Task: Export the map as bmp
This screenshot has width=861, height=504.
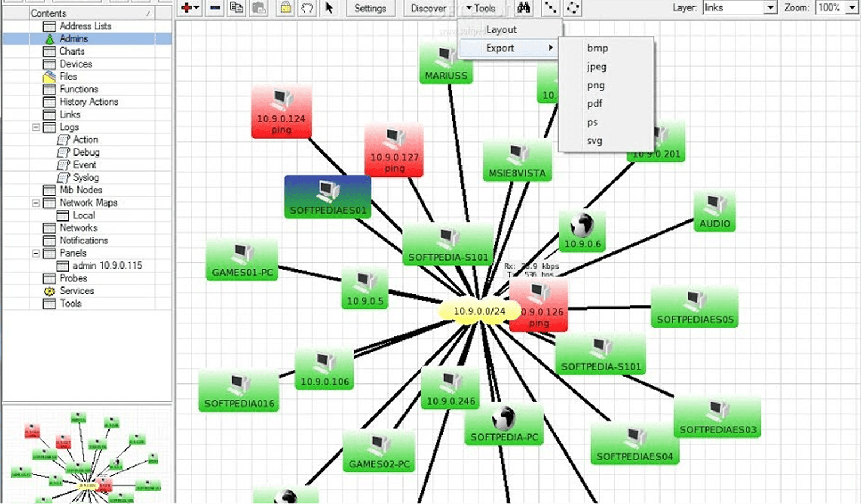Action: click(x=598, y=48)
